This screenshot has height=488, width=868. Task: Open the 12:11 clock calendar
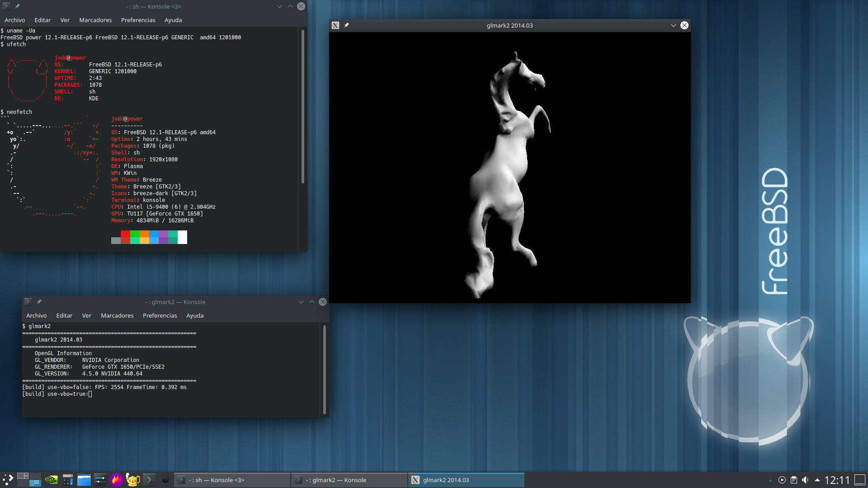pyautogui.click(x=837, y=480)
